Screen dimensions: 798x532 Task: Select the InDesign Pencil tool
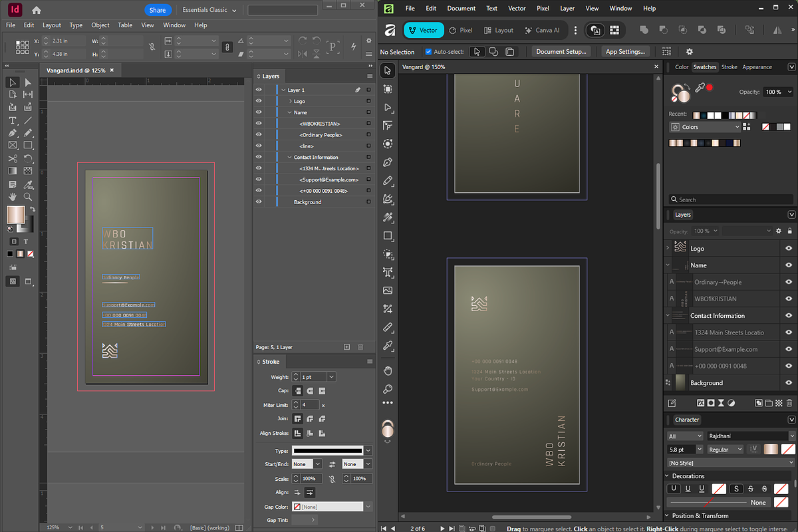tap(28, 133)
